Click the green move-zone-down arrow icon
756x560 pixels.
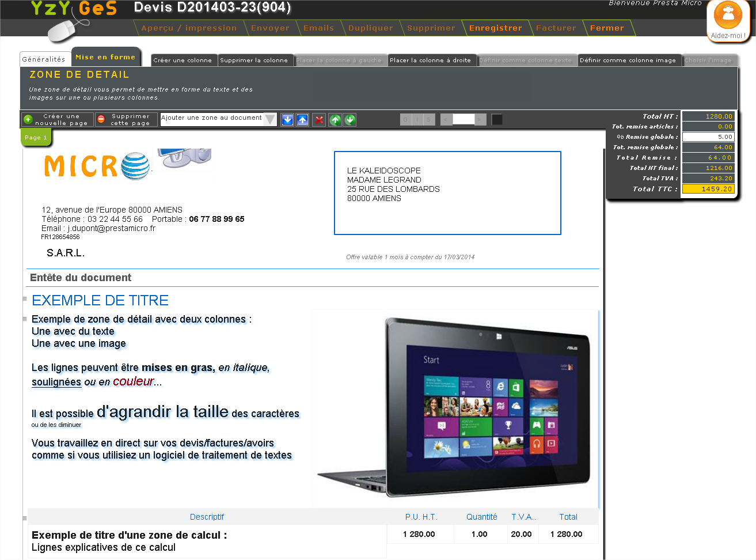click(x=349, y=119)
